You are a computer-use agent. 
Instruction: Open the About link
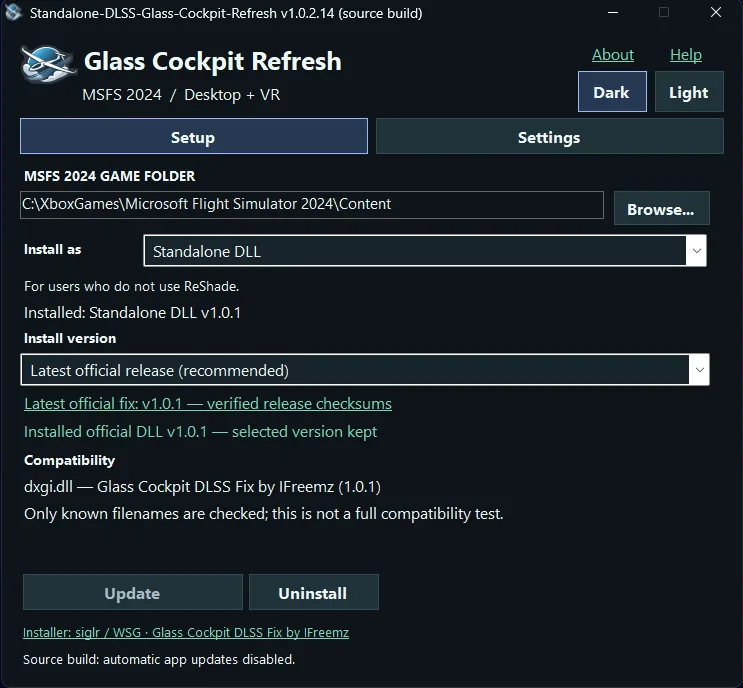pos(613,55)
